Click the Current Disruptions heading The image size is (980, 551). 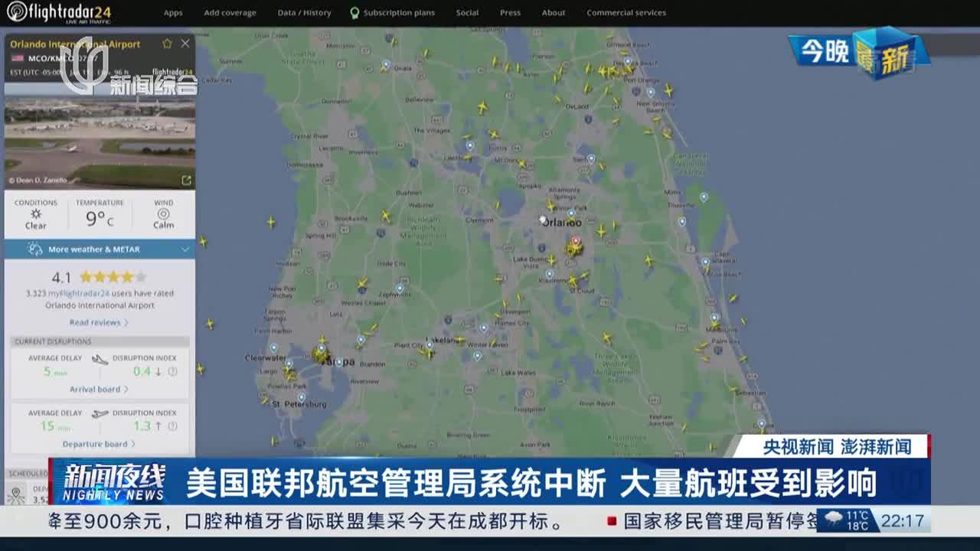[53, 341]
